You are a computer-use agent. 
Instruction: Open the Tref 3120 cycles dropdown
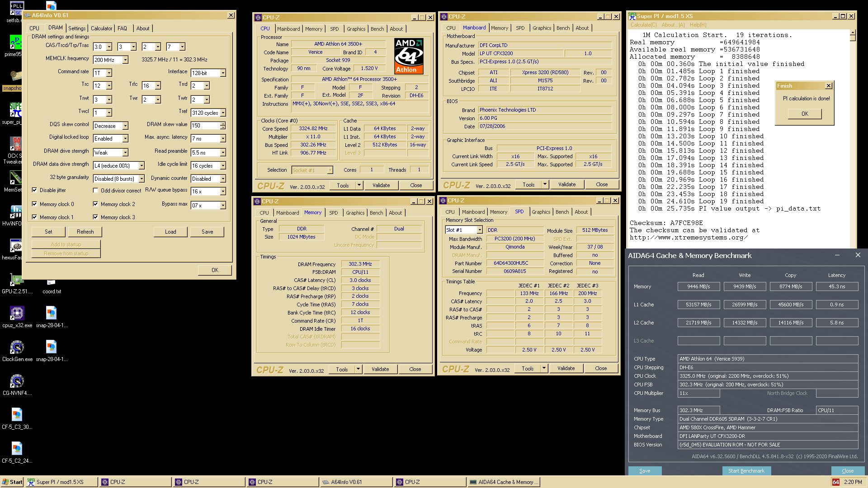point(223,113)
